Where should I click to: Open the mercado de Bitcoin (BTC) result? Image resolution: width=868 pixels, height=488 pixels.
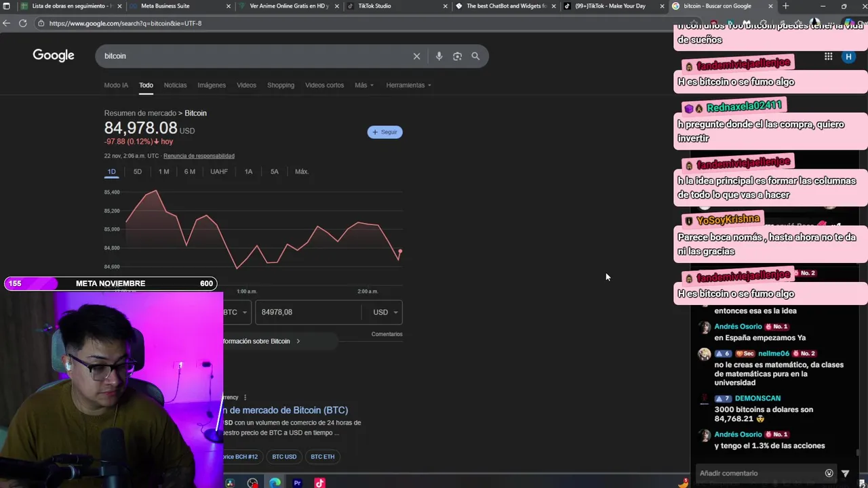tap(285, 410)
